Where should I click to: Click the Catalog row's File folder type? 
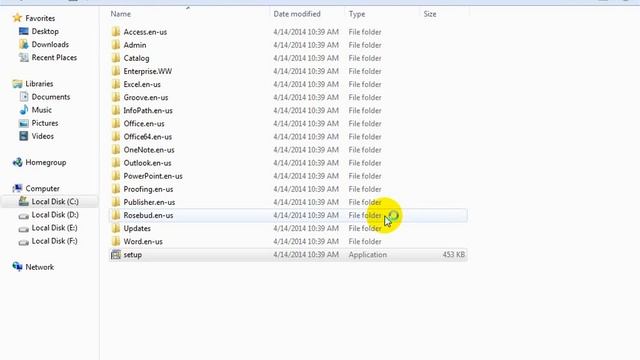tap(365, 58)
